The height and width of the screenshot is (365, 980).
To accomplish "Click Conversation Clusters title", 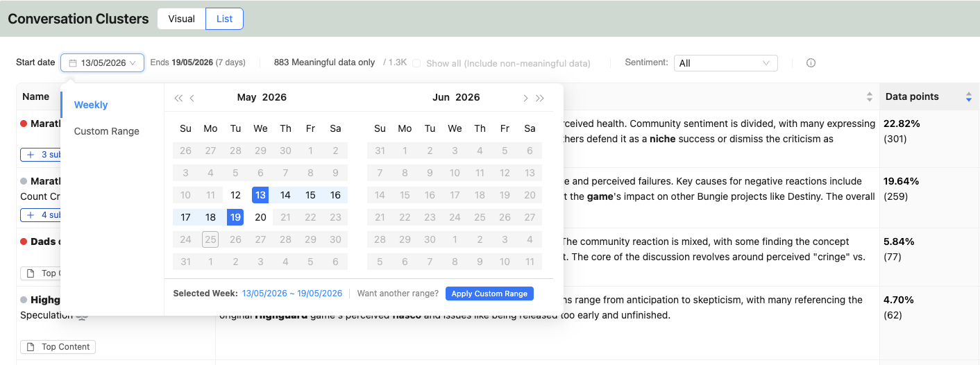I will click(x=78, y=19).
